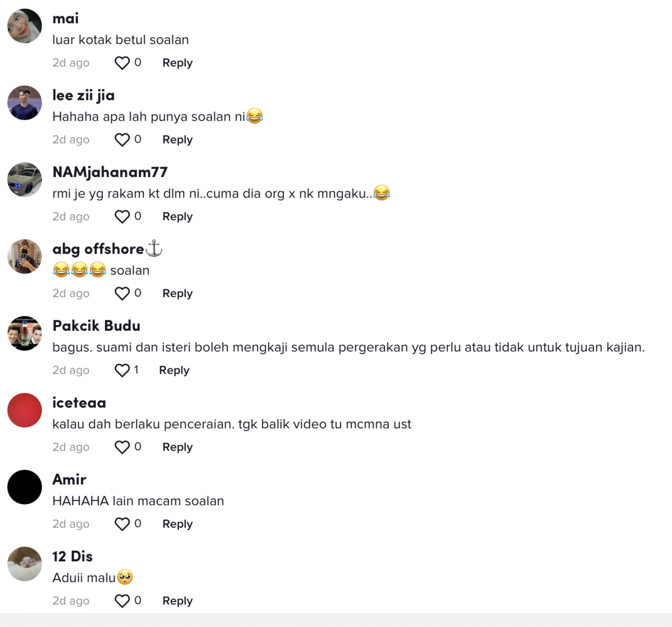The image size is (672, 627).
Task: Reply to NAMjahanam77's comment
Action: pyautogui.click(x=177, y=217)
